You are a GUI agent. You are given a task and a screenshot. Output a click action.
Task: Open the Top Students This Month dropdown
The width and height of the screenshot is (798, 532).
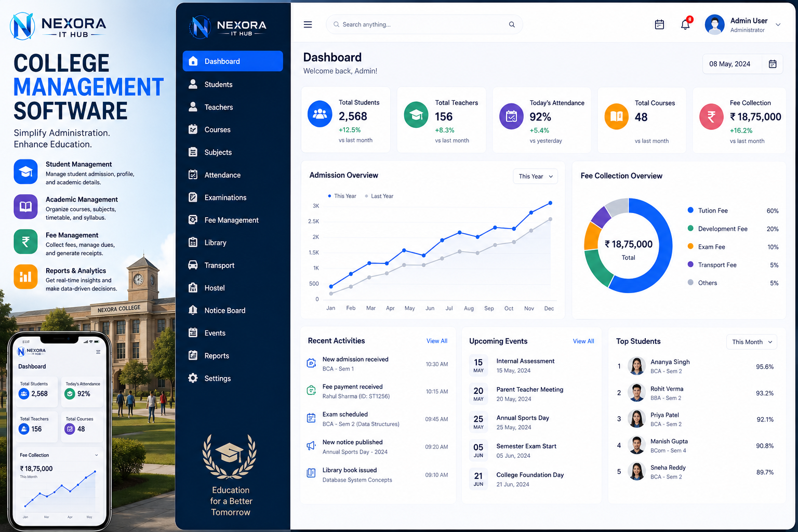click(752, 342)
